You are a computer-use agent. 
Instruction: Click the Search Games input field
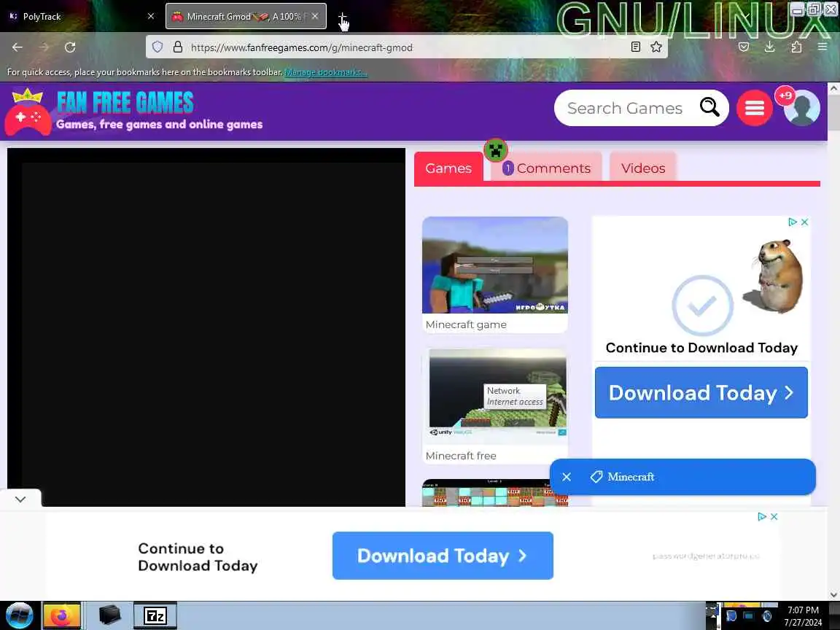click(625, 108)
